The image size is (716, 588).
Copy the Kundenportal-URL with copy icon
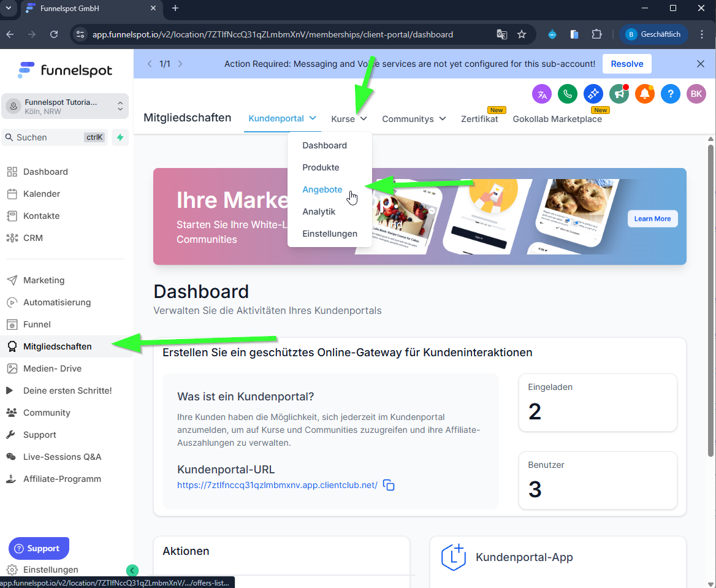click(389, 485)
